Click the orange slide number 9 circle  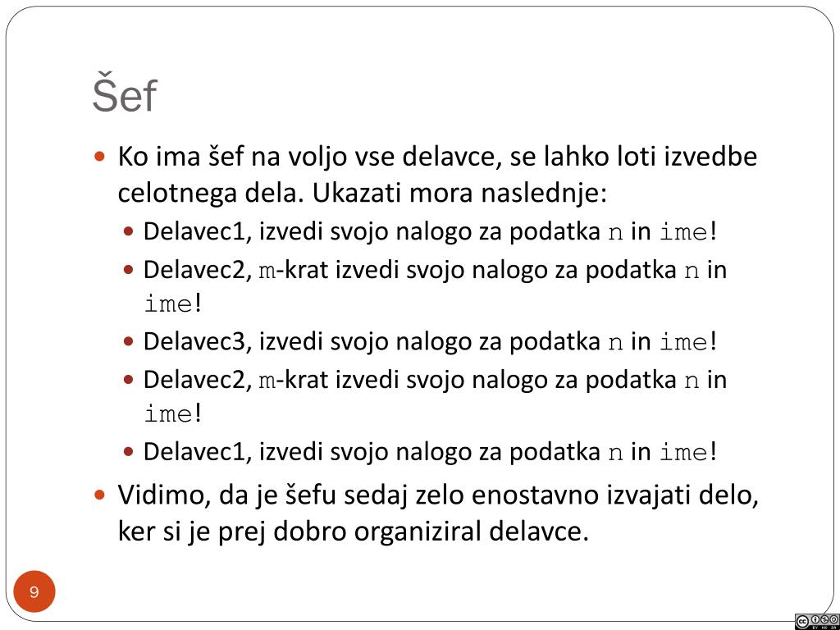[34, 592]
